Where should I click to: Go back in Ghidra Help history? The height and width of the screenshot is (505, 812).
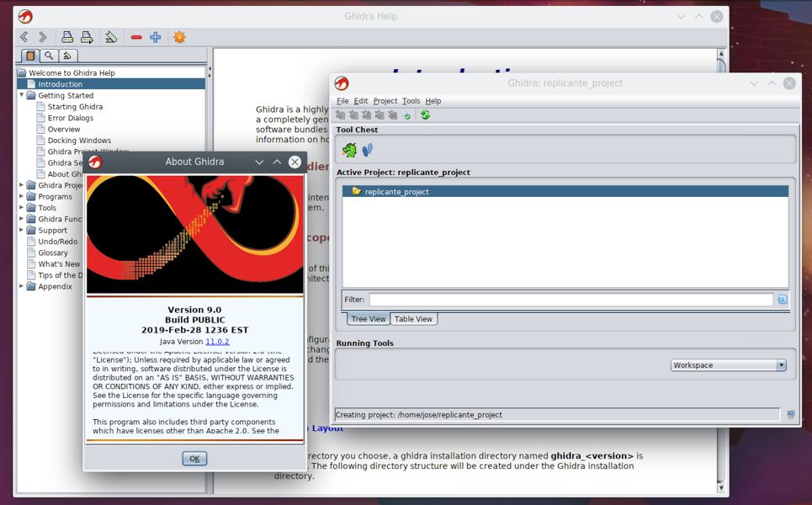pyautogui.click(x=24, y=37)
